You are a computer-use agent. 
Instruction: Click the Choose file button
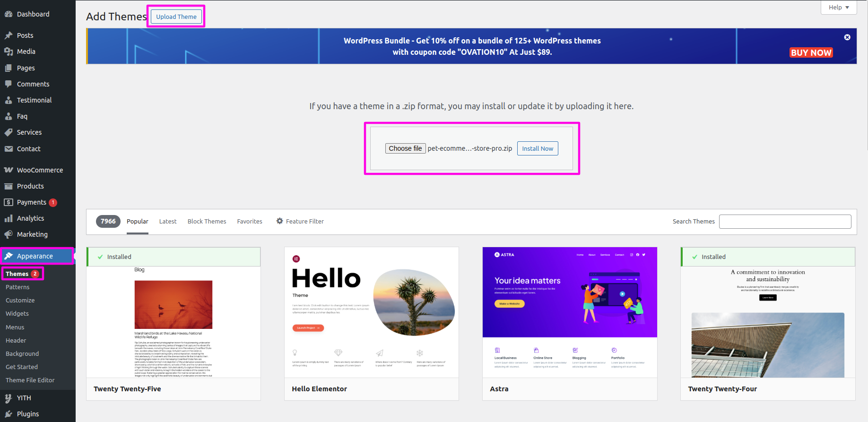tap(405, 148)
